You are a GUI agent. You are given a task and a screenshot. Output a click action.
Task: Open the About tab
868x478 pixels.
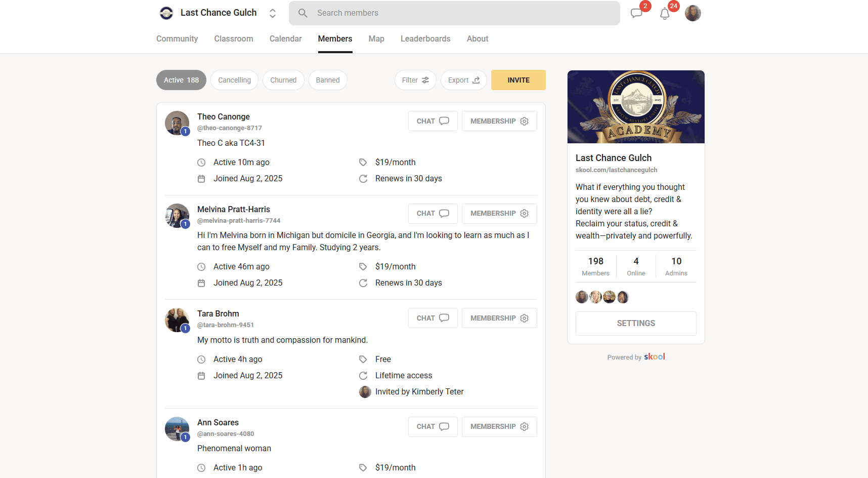(x=478, y=39)
